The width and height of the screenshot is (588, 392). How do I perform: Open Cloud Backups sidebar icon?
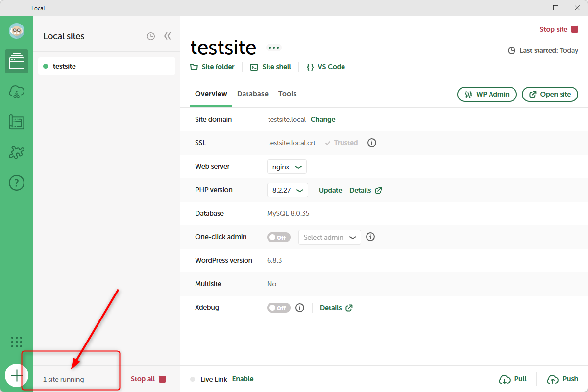[x=17, y=92]
